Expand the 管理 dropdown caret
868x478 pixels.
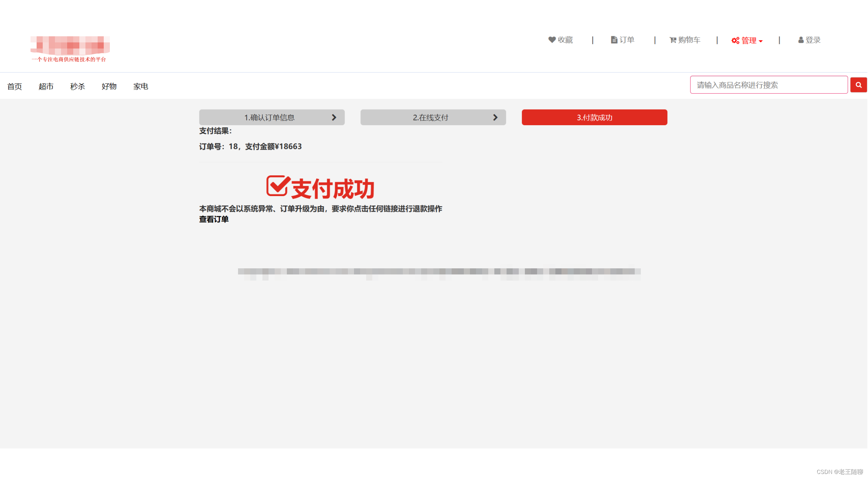(761, 41)
